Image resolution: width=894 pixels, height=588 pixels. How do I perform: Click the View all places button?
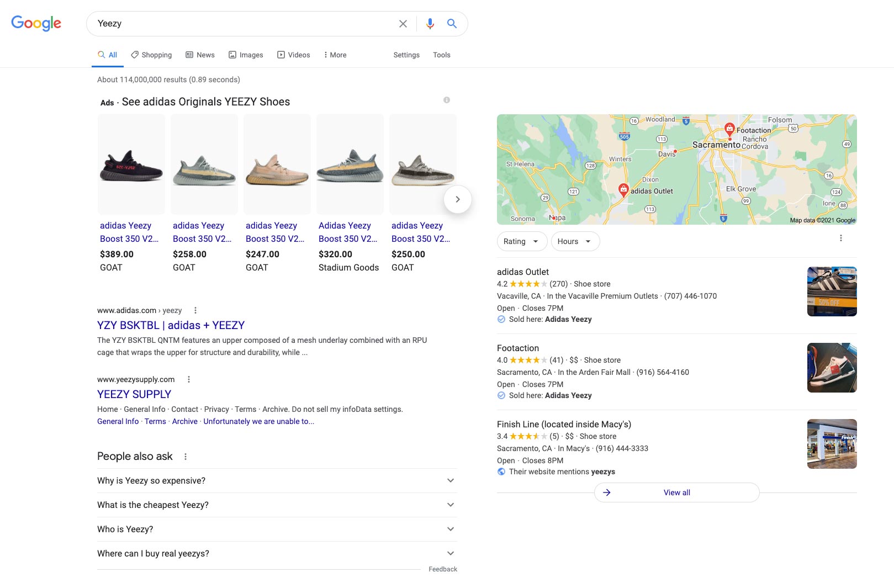tap(677, 492)
